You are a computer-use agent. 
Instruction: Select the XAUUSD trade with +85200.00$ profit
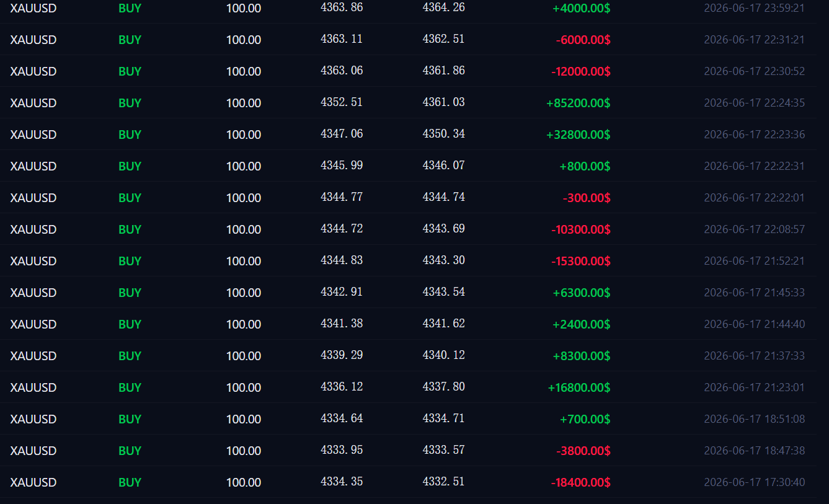click(408, 103)
